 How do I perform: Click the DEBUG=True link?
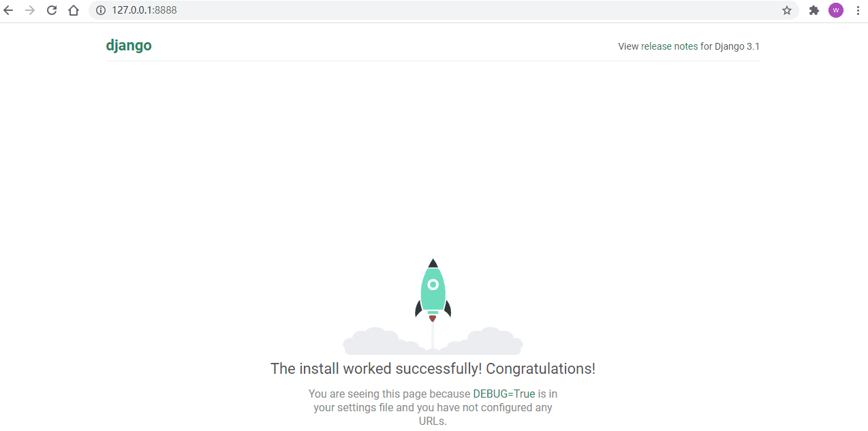pyautogui.click(x=504, y=394)
